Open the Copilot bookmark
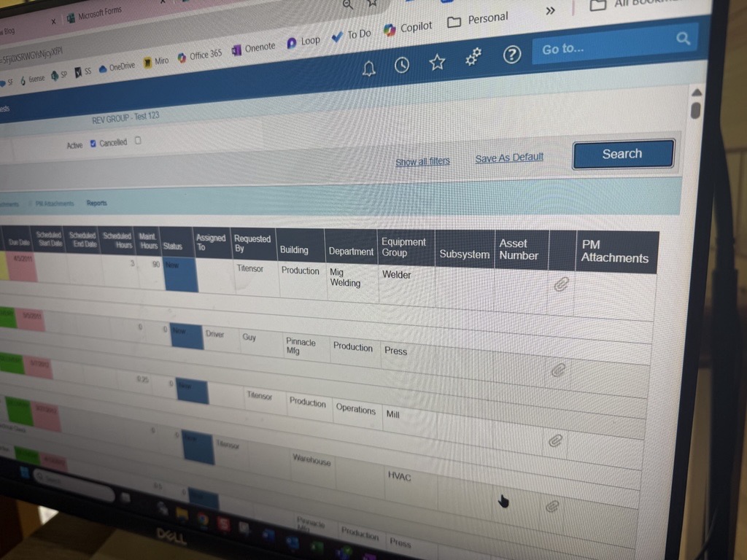747x560 pixels. pyautogui.click(x=408, y=28)
